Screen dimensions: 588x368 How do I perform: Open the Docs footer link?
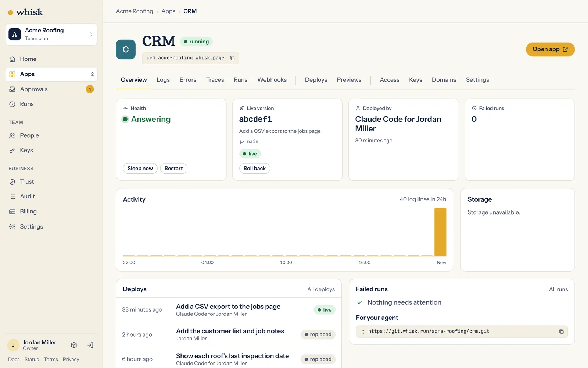[x=14, y=360]
